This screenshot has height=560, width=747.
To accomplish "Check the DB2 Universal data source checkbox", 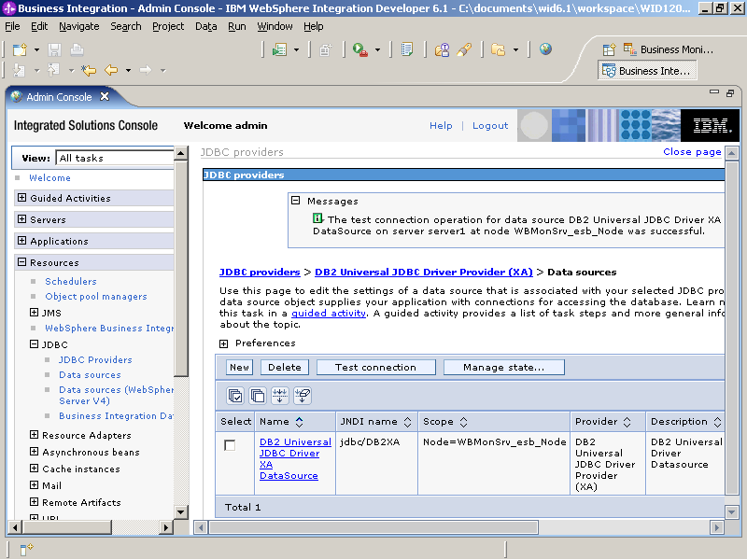I will 230,445.
